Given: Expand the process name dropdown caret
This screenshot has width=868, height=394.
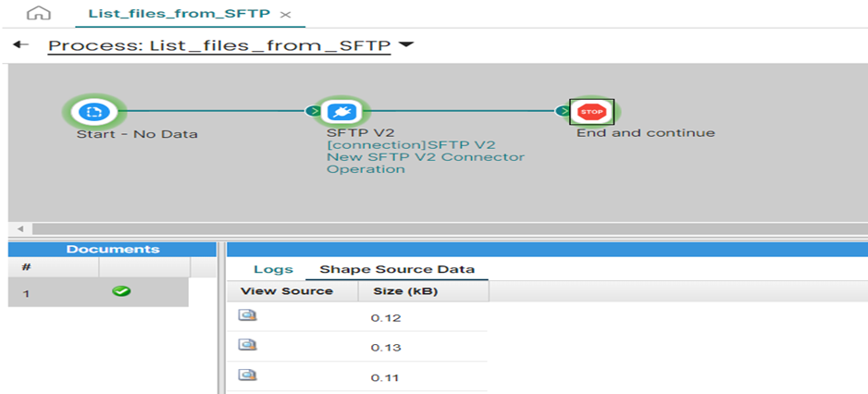Looking at the screenshot, I should [405, 44].
